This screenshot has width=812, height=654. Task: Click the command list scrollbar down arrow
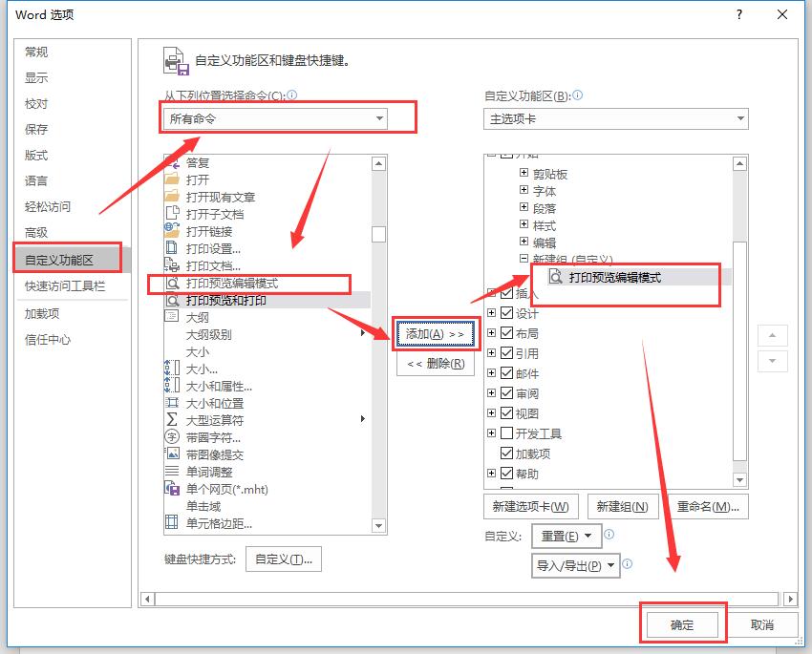coord(378,525)
